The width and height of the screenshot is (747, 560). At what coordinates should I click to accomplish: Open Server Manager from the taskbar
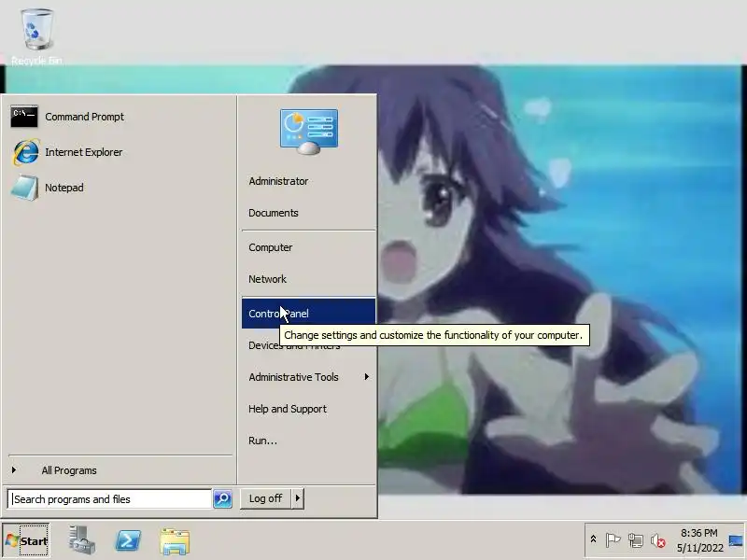click(x=81, y=540)
